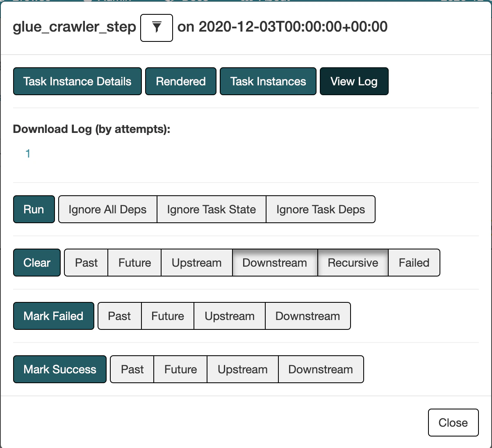
Task: Disable Downstream in the Clear row
Action: click(x=275, y=263)
